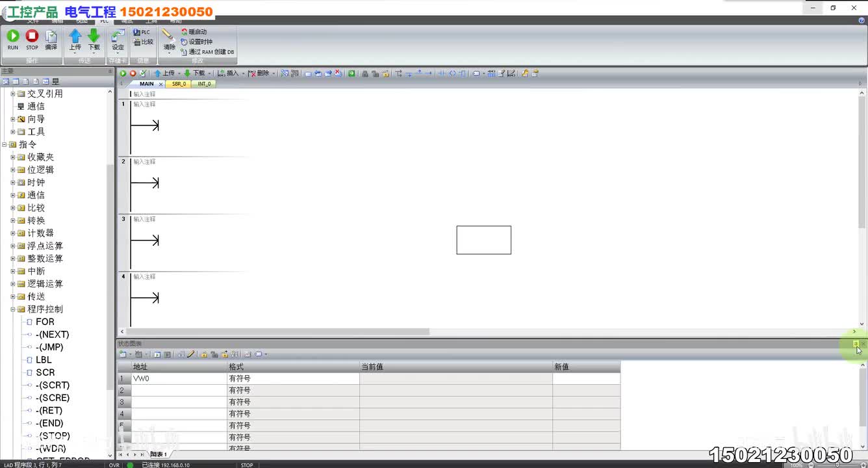Open the 设定 memory card tool
The image size is (868, 468).
point(118,39)
